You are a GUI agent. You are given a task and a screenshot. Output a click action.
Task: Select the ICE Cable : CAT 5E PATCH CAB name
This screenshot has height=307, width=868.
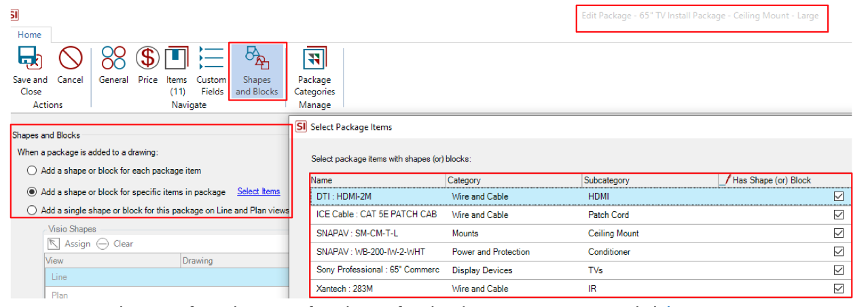(376, 215)
